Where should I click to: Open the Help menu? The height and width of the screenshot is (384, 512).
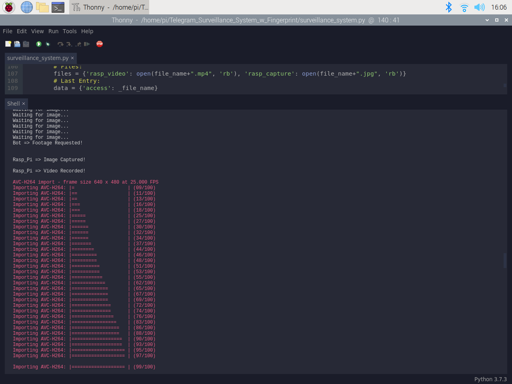pyautogui.click(x=87, y=31)
